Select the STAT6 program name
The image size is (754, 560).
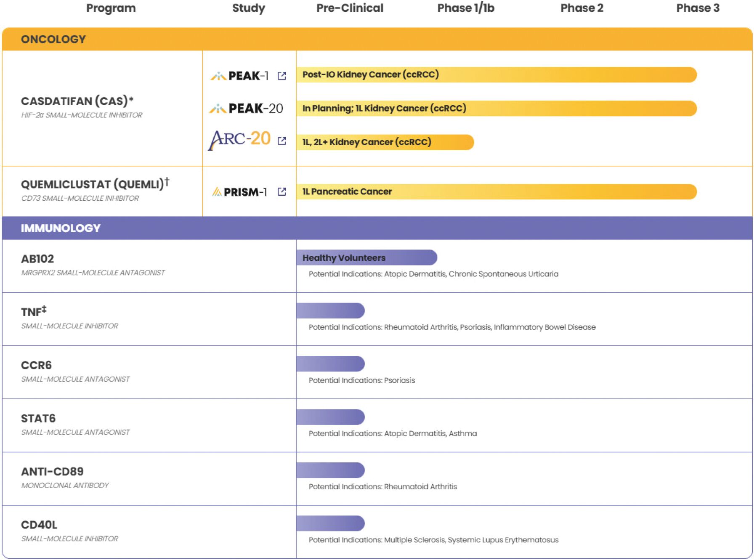(x=38, y=418)
